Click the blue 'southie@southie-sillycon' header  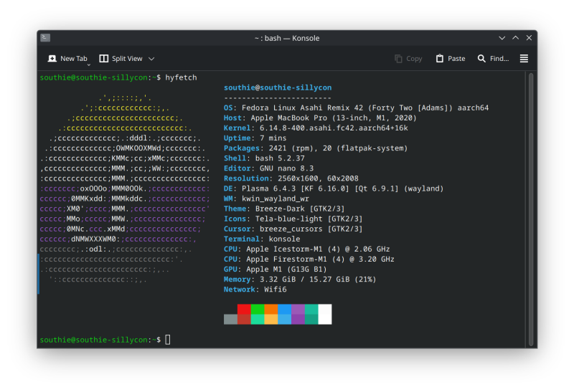pos(278,87)
